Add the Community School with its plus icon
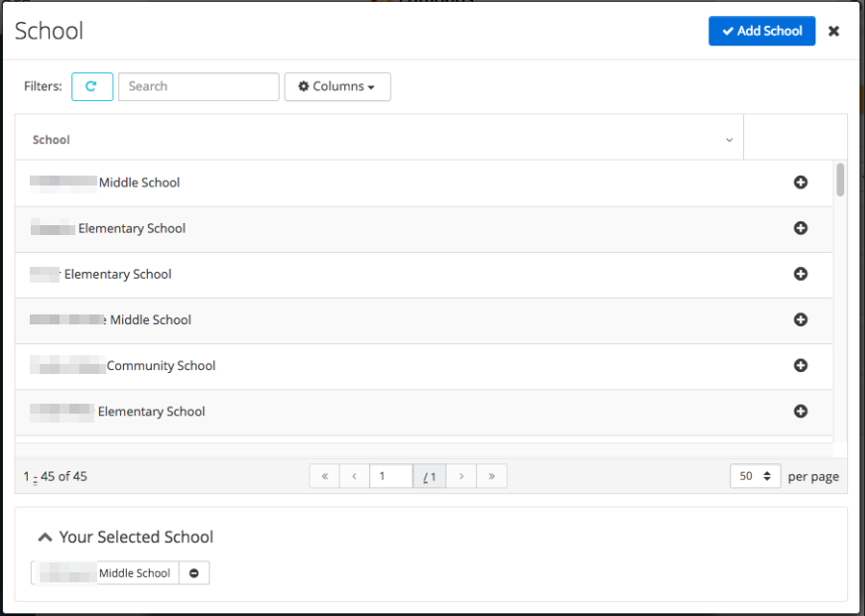The height and width of the screenshot is (616, 865). point(801,366)
